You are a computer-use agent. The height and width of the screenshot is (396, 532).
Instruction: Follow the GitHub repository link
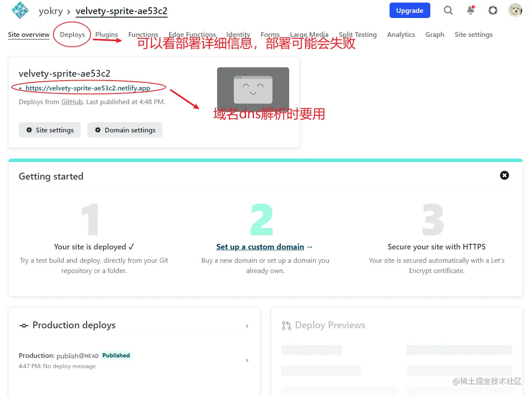pyautogui.click(x=72, y=102)
